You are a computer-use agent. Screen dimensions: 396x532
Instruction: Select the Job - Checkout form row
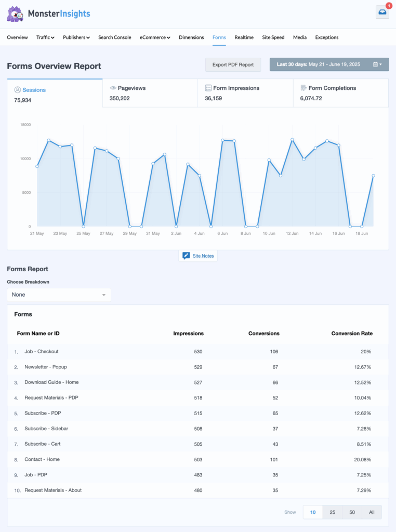click(42, 352)
